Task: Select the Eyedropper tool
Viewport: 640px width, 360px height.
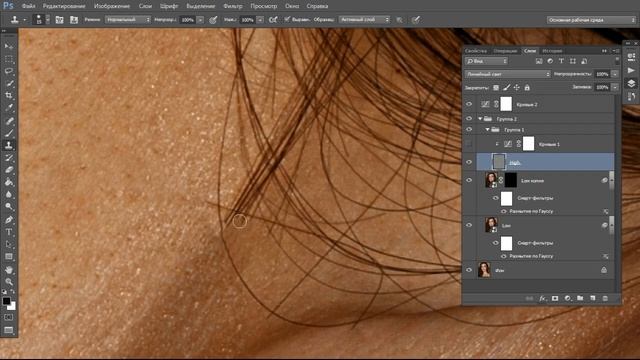Action: pyautogui.click(x=9, y=108)
